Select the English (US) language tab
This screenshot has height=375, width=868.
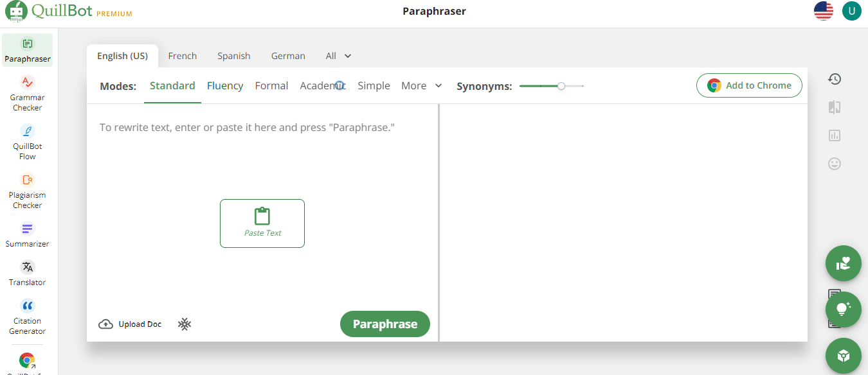click(122, 56)
